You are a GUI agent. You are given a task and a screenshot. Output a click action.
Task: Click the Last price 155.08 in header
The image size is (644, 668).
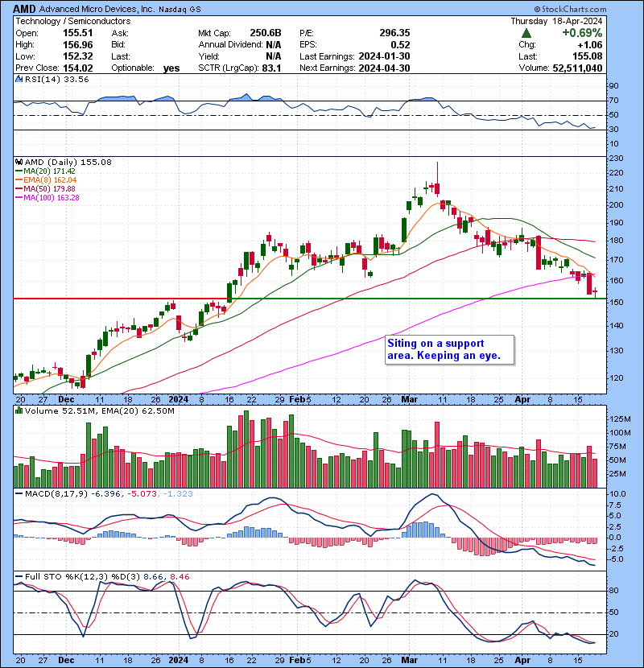point(588,56)
